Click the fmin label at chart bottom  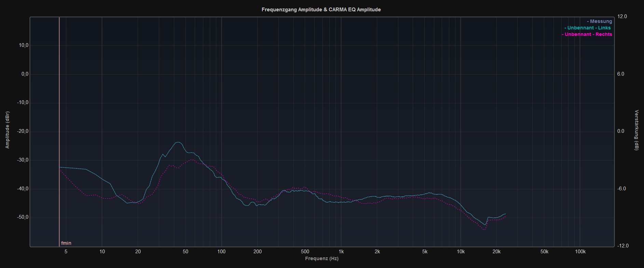(66, 243)
